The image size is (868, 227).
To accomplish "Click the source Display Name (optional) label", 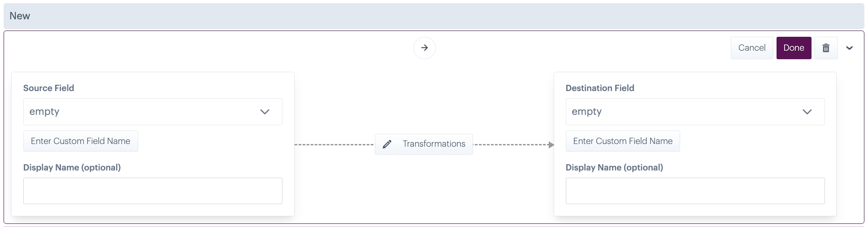I will (x=72, y=167).
